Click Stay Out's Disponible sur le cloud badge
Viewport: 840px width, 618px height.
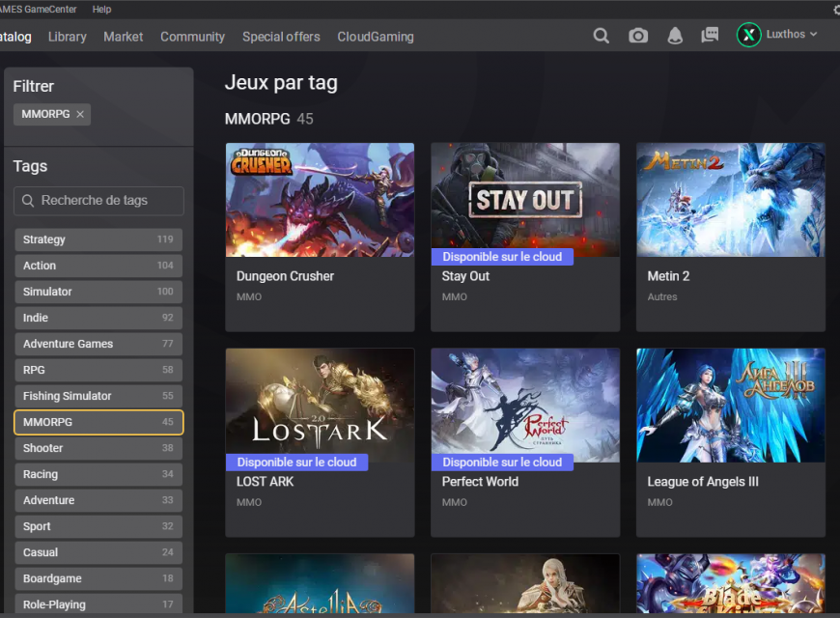pyautogui.click(x=502, y=257)
